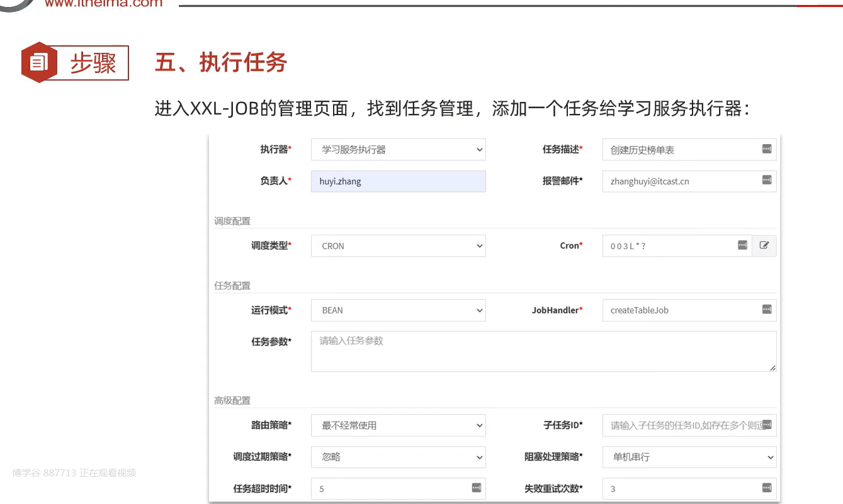
Task: Click the 执行器 field label
Action: click(276, 149)
